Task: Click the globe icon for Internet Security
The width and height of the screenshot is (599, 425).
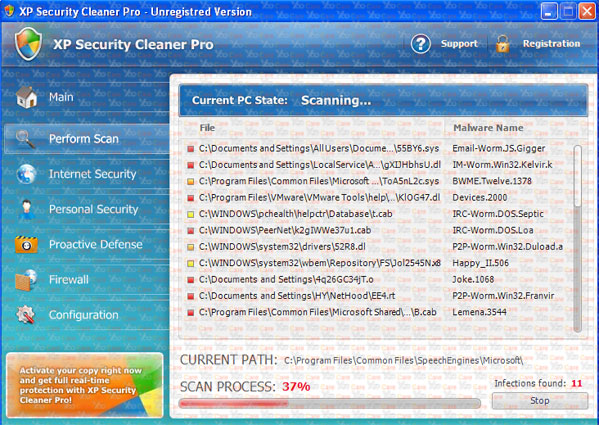Action: point(26,174)
